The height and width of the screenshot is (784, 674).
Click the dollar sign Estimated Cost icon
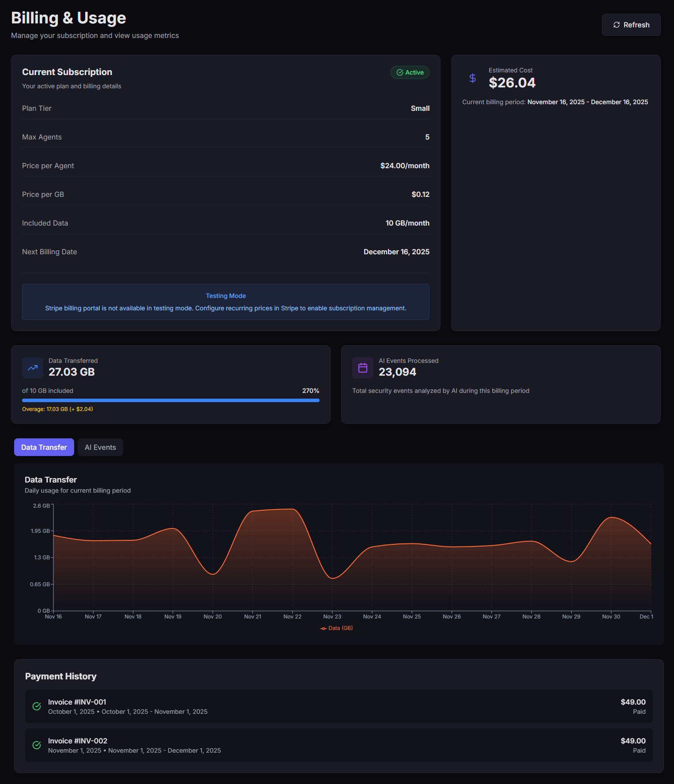click(x=473, y=78)
